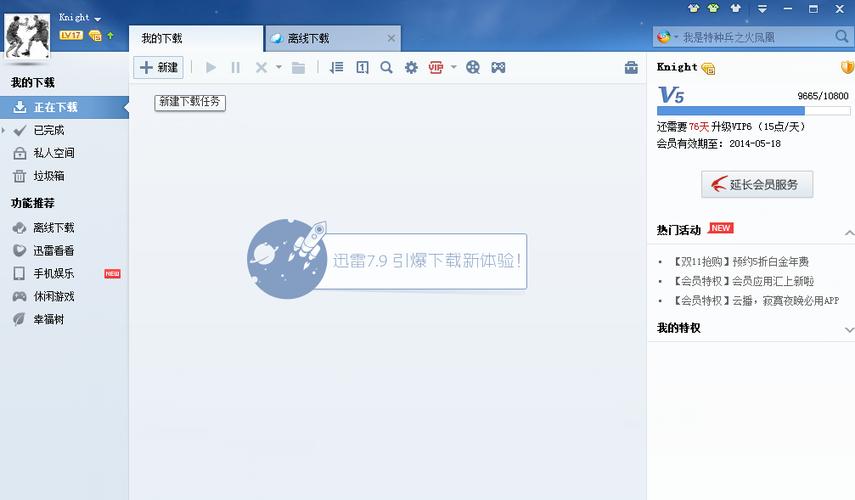Click the search magnifier in top search box

[x=841, y=37]
